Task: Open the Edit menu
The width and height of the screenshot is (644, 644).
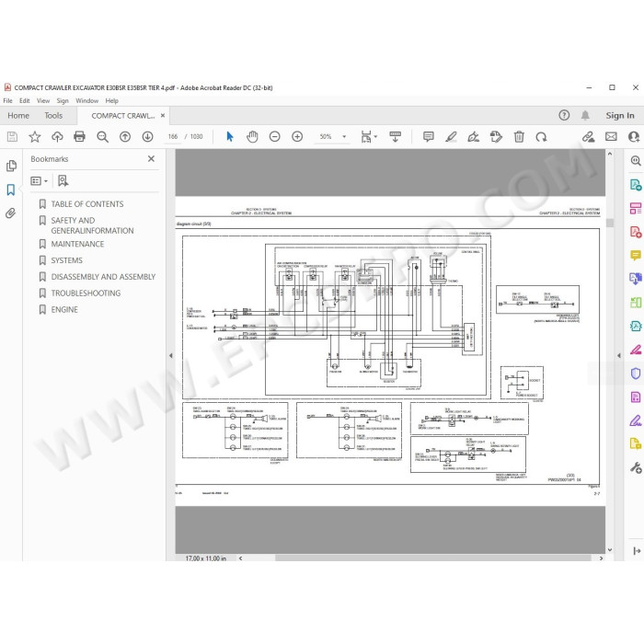Action: click(x=24, y=100)
